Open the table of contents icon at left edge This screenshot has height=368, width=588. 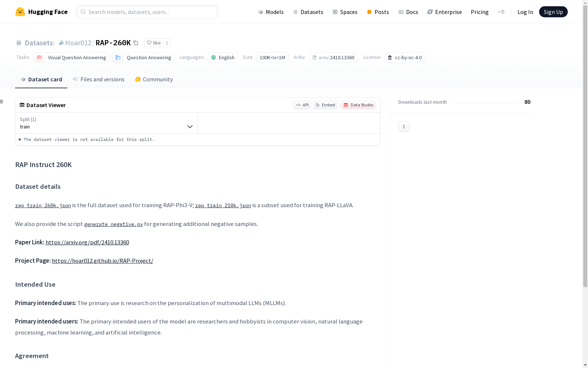coord(1,102)
